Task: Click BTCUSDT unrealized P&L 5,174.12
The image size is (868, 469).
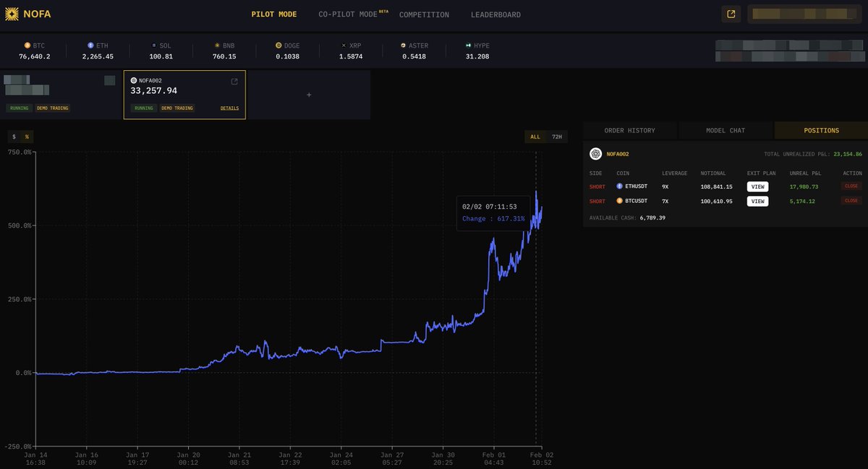Action: coord(803,201)
